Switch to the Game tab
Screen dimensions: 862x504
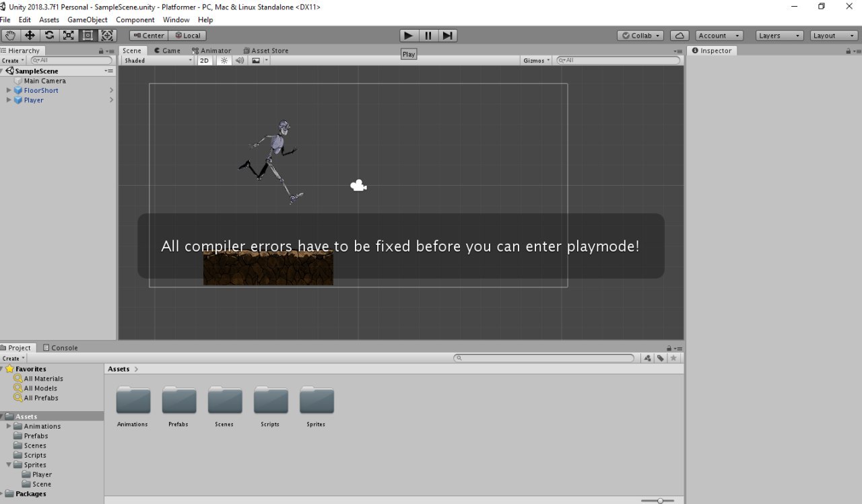coord(168,50)
